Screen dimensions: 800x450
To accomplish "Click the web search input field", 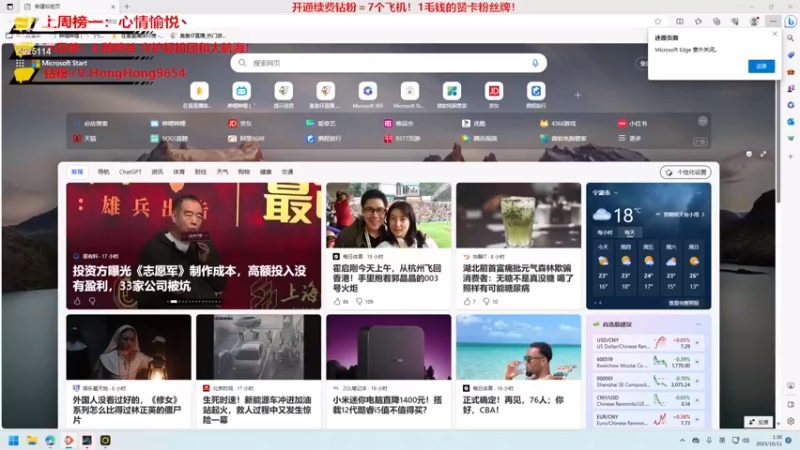I will [x=389, y=63].
